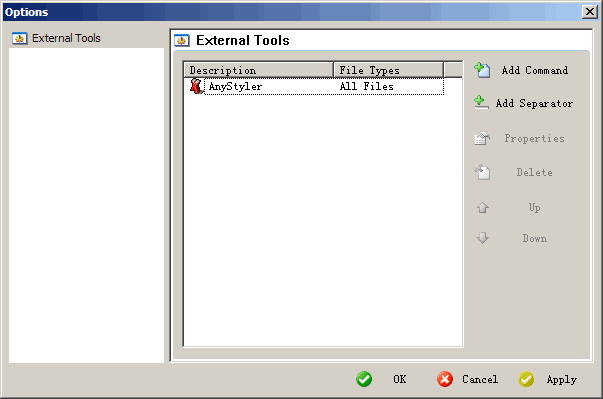The width and height of the screenshot is (603, 399).
Task: Click the External Tools panel header icon
Action: point(182,40)
